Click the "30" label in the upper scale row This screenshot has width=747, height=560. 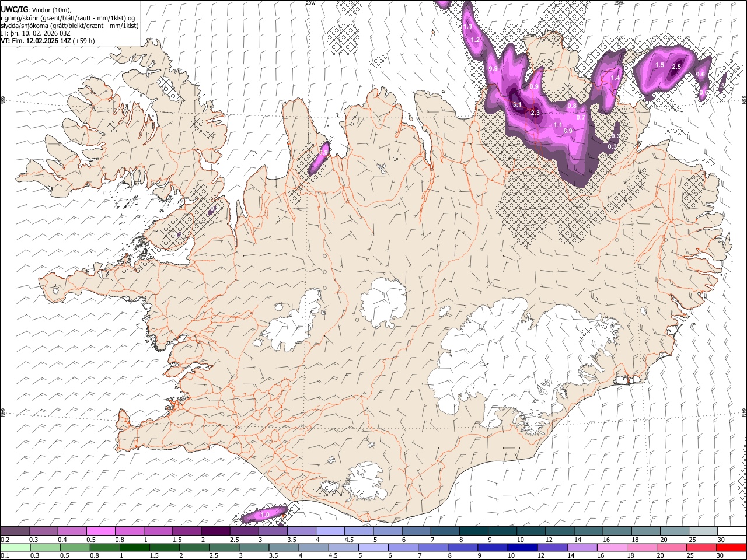[721, 540]
